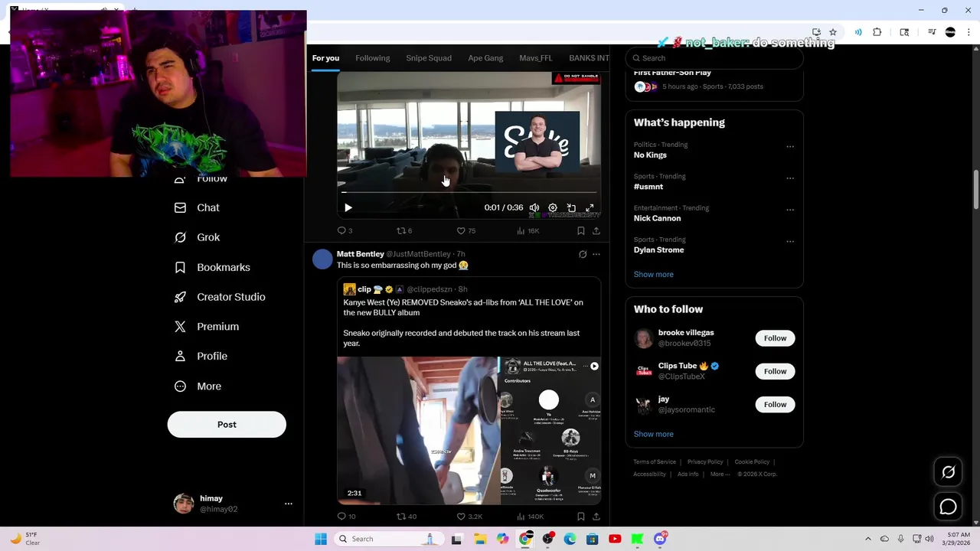The width and height of the screenshot is (980, 551).
Task: Play the 2:31 Kanye studio video
Action: coord(419,430)
